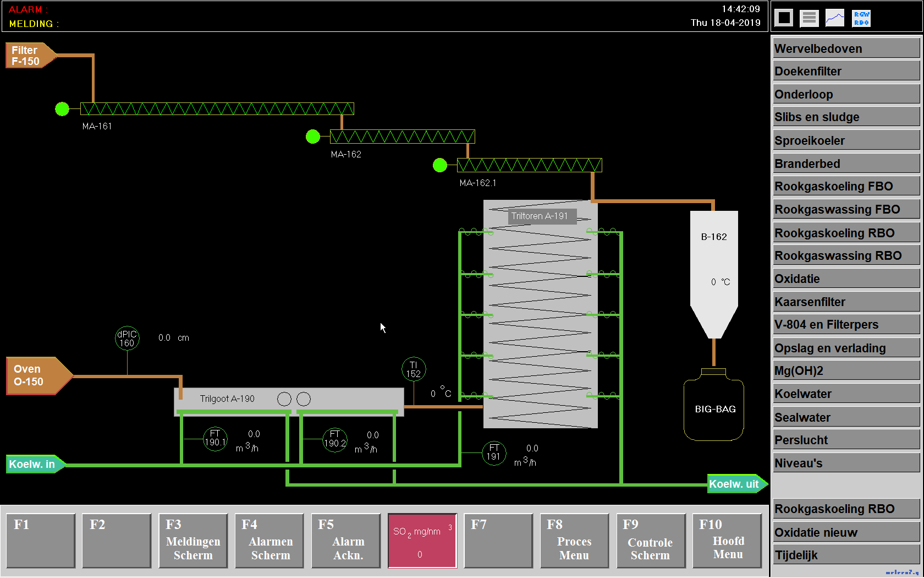Click the FT 191 flow transmitter

(494, 452)
